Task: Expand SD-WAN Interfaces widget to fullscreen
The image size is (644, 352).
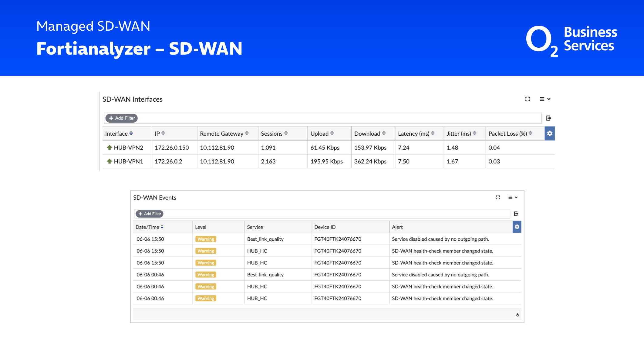Action: (528, 99)
